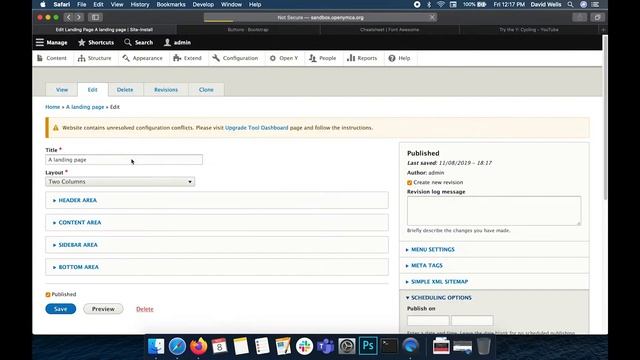The width and height of the screenshot is (640, 360).
Task: Open Safari's Develop menu
Action: 203,4
